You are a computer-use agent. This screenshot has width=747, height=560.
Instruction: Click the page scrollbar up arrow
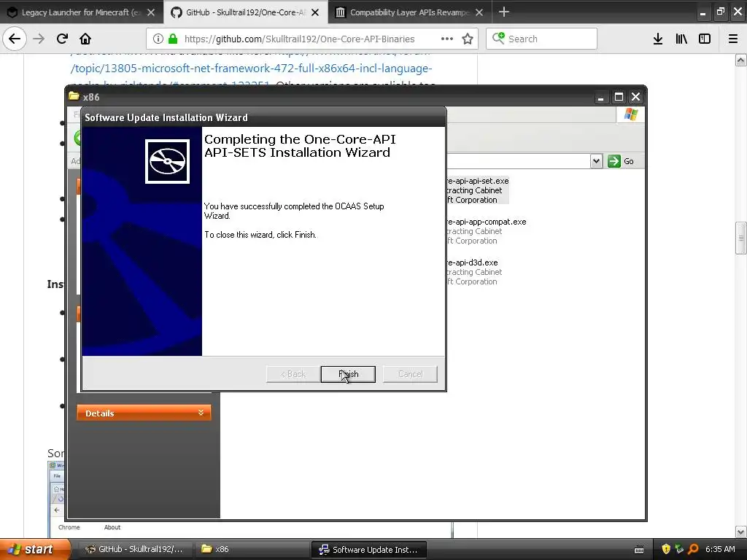click(x=741, y=60)
